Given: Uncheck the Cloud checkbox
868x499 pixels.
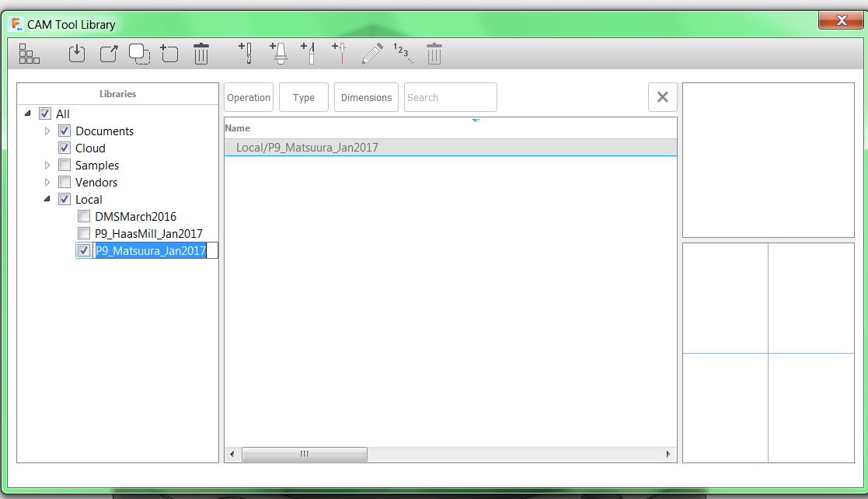Looking at the screenshot, I should tap(64, 148).
